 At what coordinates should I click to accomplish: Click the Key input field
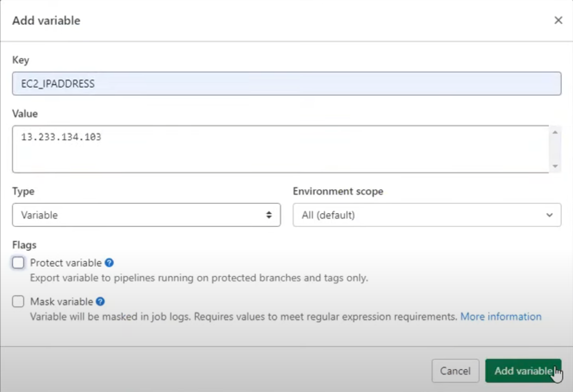point(286,84)
